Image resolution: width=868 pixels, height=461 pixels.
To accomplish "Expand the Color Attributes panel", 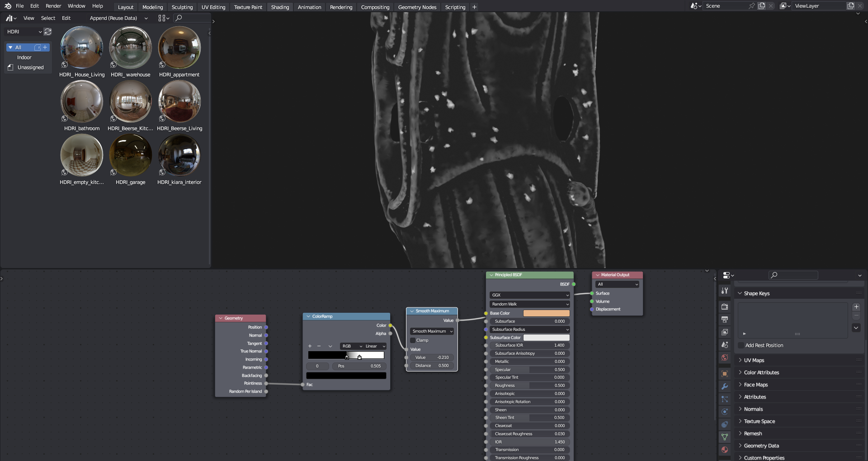I will (761, 372).
